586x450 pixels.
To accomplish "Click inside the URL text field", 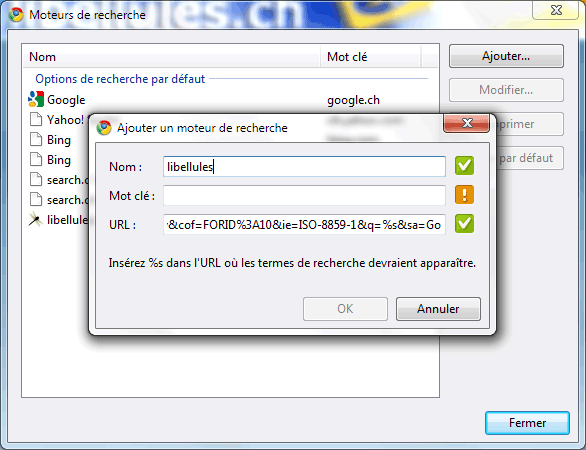I will click(x=304, y=225).
